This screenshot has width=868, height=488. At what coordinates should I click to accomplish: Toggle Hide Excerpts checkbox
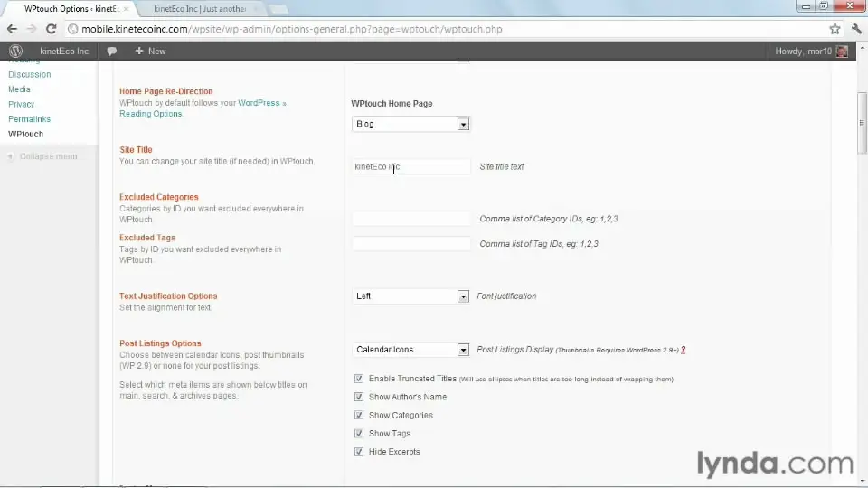click(359, 452)
